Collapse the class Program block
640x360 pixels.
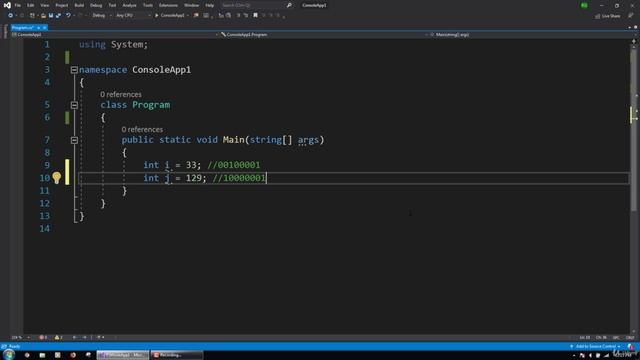click(x=74, y=105)
